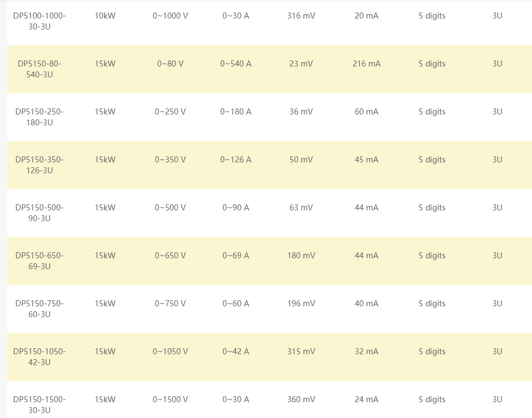Select the 0~250 V voltage range
The image size is (532, 418).
point(170,112)
